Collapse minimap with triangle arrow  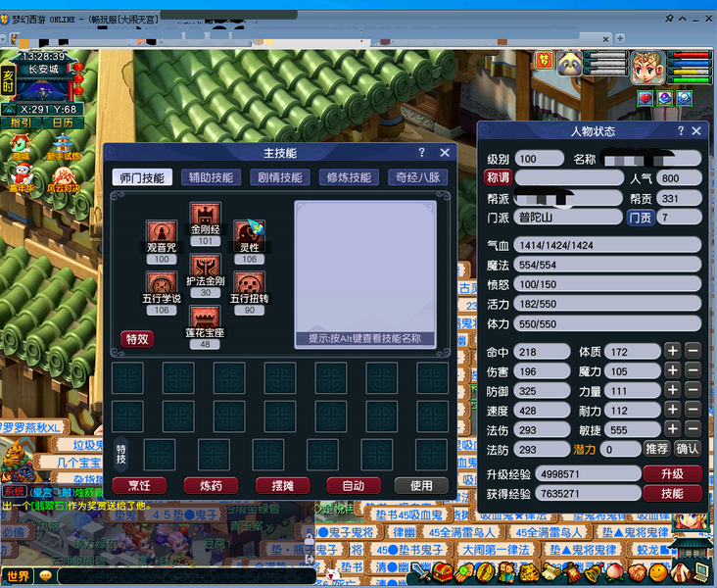click(x=9, y=110)
